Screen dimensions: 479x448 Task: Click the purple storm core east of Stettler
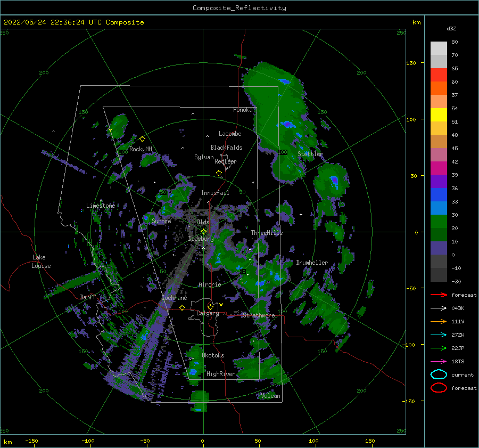335,180
